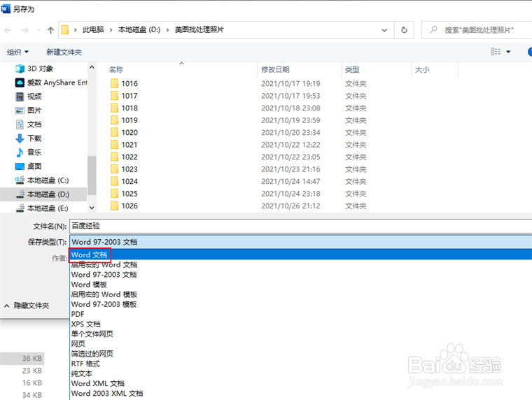
Task: Select folder 1022
Action: pyautogui.click(x=124, y=157)
